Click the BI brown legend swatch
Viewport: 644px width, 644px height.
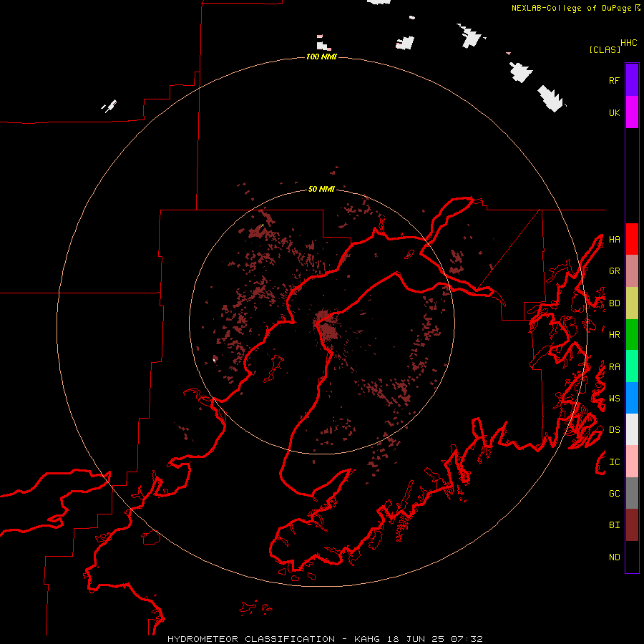pyautogui.click(x=632, y=525)
